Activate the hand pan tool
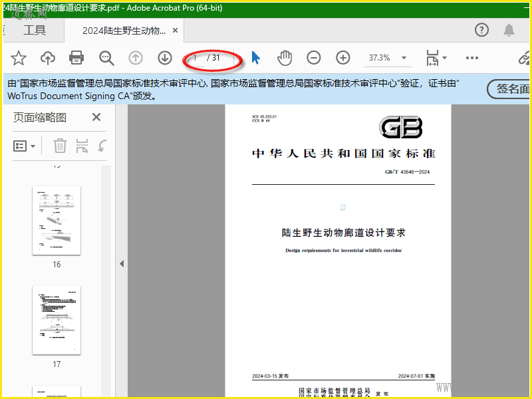 tap(285, 58)
